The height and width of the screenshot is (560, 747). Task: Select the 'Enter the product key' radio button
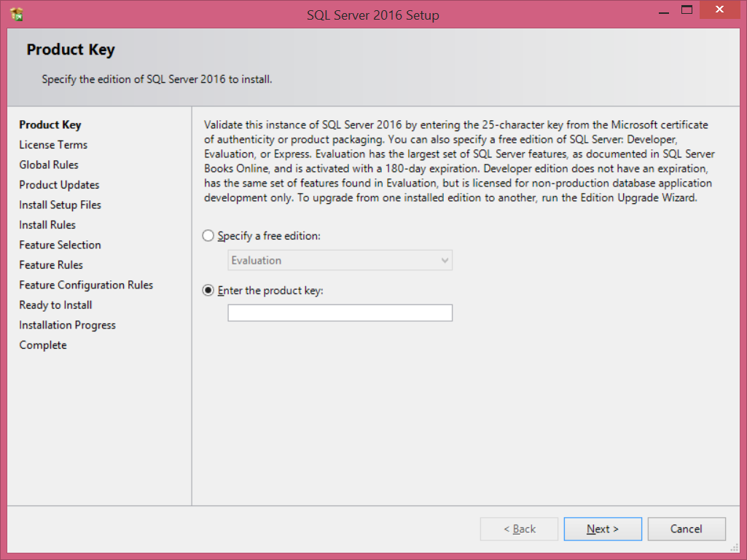[x=208, y=291]
